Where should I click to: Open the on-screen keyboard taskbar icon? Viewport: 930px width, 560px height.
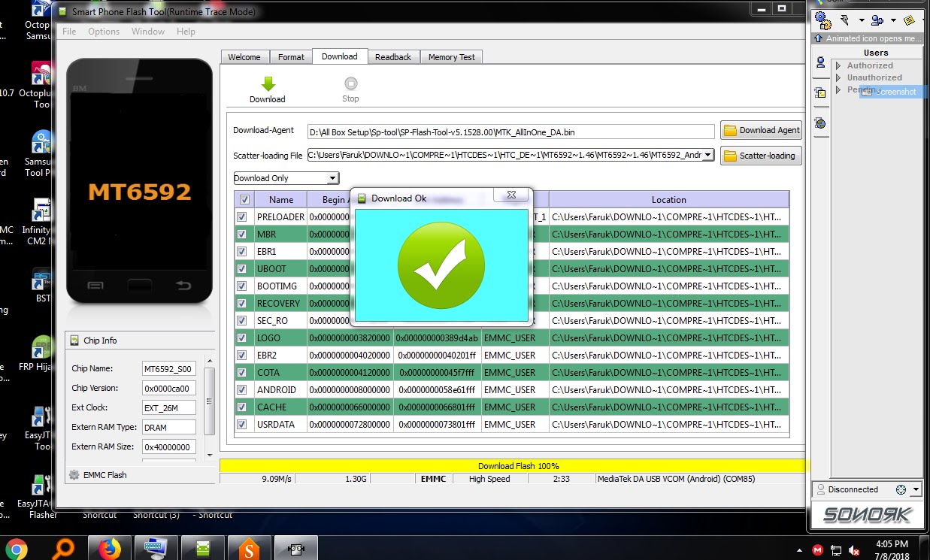[156, 549]
